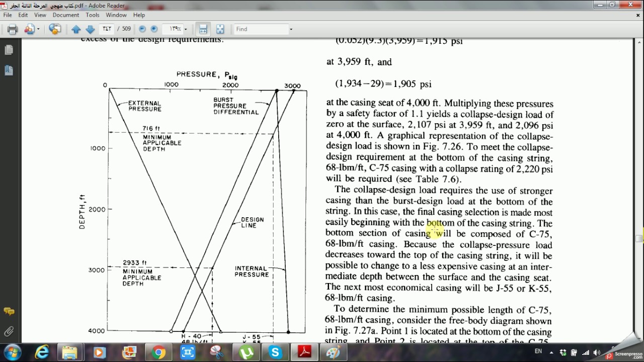Open the Bookmarks panel in sidebar
The height and width of the screenshot is (362, 644).
9,70
